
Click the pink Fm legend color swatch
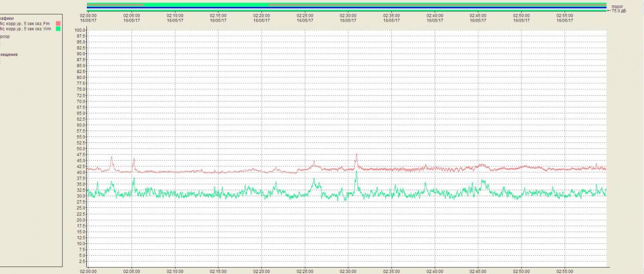58,24
